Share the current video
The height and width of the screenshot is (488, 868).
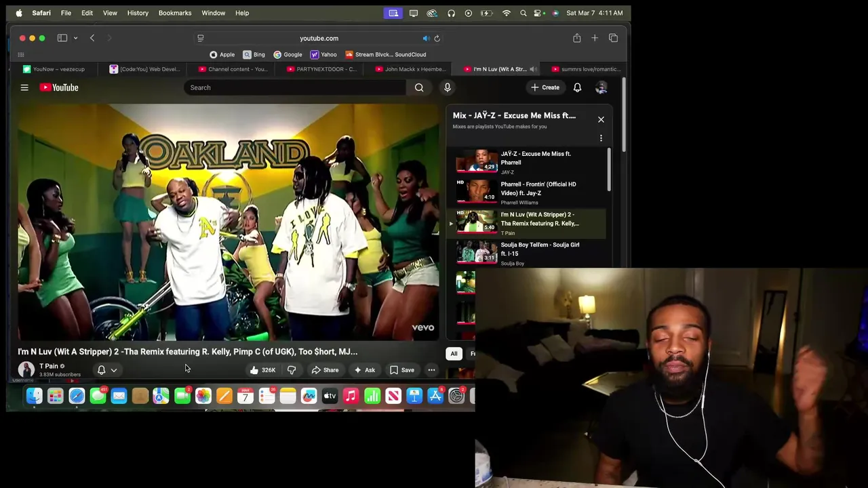point(325,370)
